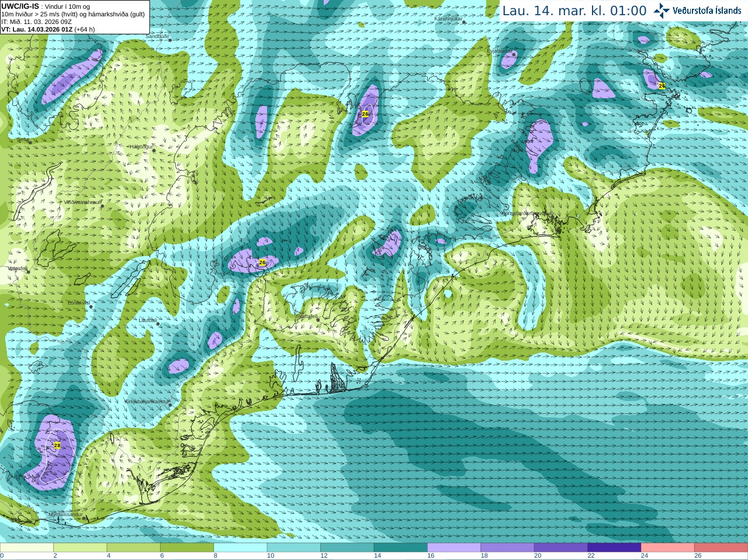Click the 4–6 m/s green legend swatch

coord(134,548)
